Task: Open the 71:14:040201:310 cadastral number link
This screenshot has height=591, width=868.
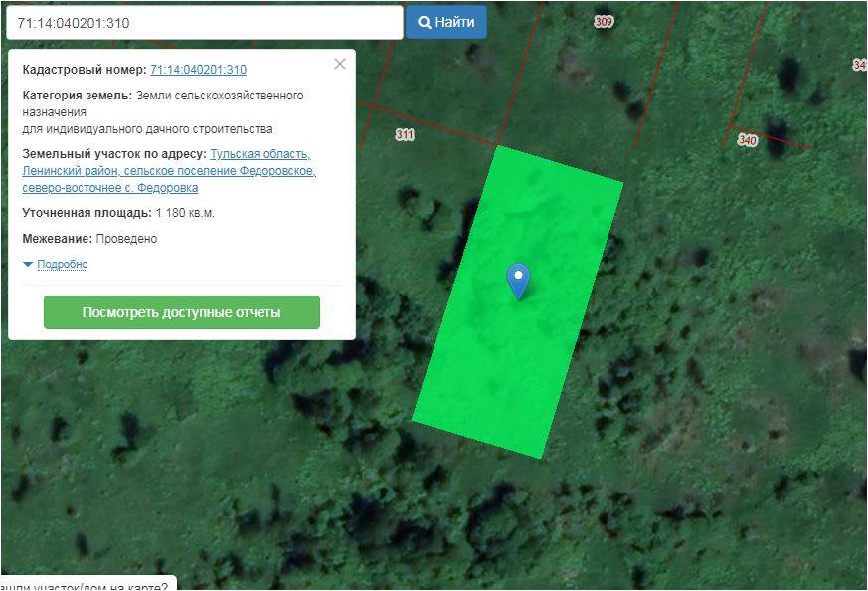Action: click(198, 70)
